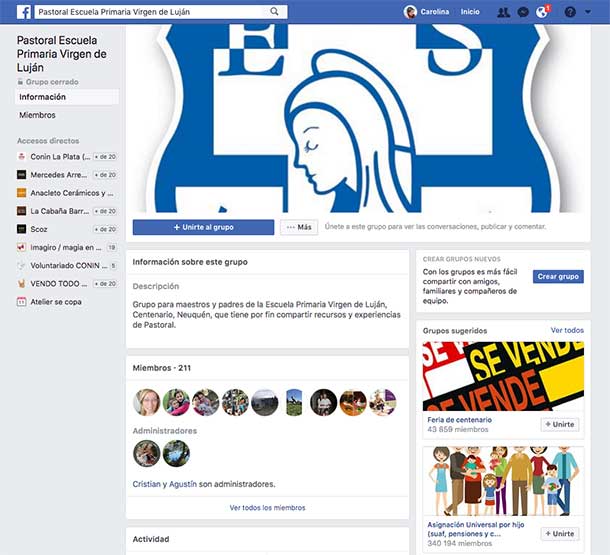The height and width of the screenshot is (555, 610).
Task: Expand the account dropdown arrow
Action: (x=588, y=12)
